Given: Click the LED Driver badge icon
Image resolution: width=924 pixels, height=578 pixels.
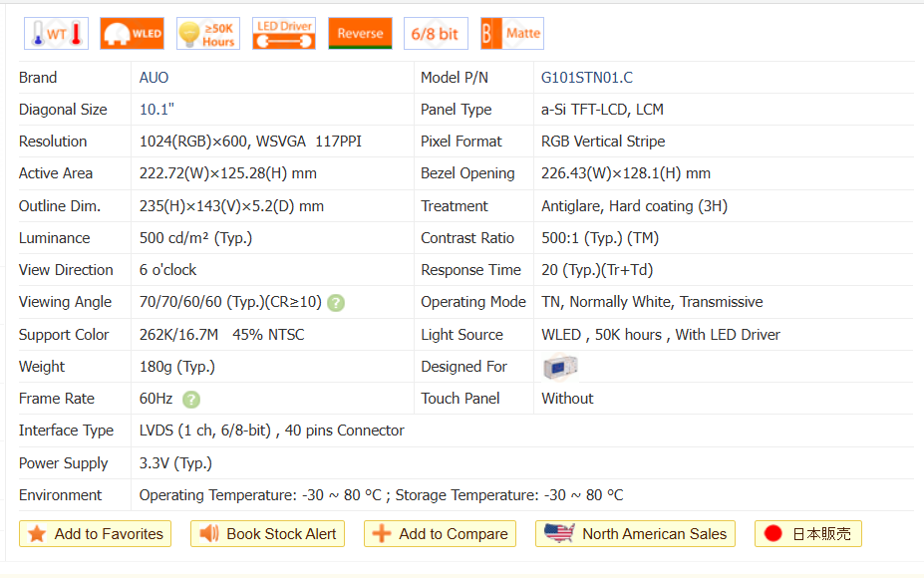Looking at the screenshot, I should 284,34.
